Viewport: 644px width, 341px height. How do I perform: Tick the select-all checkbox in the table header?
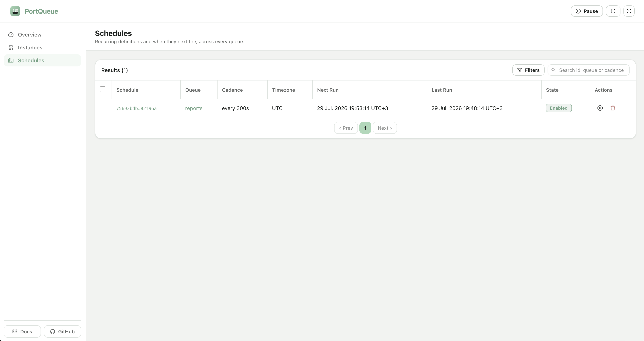pos(102,89)
